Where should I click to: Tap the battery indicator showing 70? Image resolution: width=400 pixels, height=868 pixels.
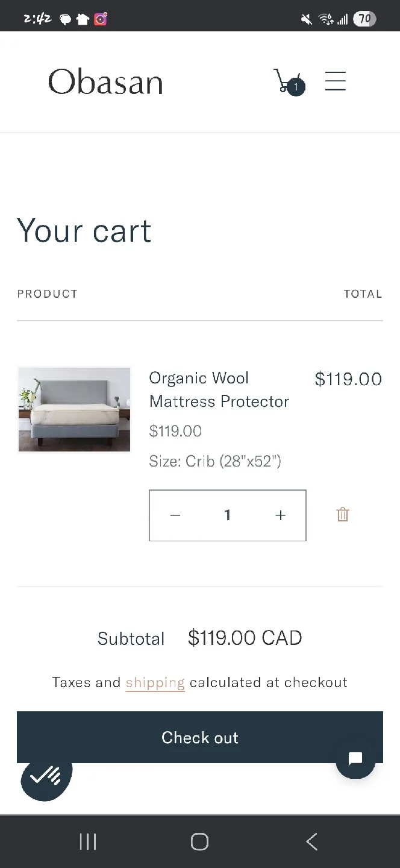tap(364, 19)
